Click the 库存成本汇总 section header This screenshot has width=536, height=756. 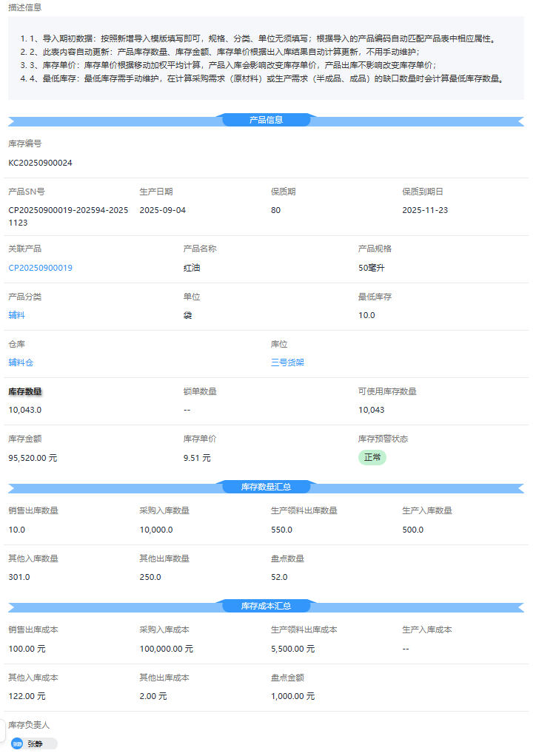point(266,606)
